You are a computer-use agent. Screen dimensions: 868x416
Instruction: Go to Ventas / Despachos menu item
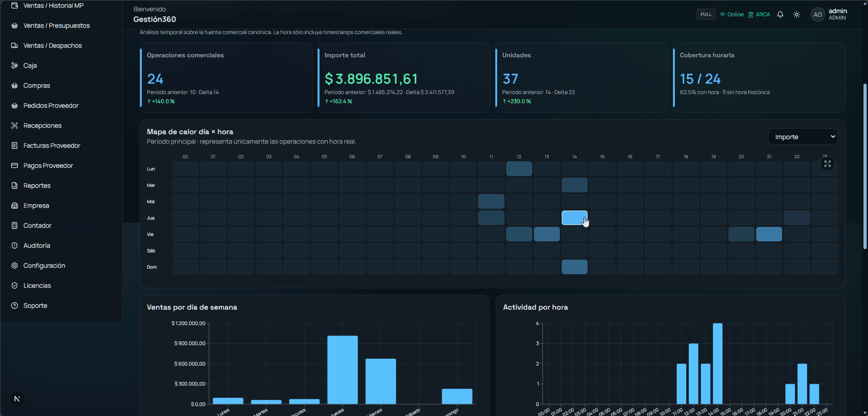(53, 45)
